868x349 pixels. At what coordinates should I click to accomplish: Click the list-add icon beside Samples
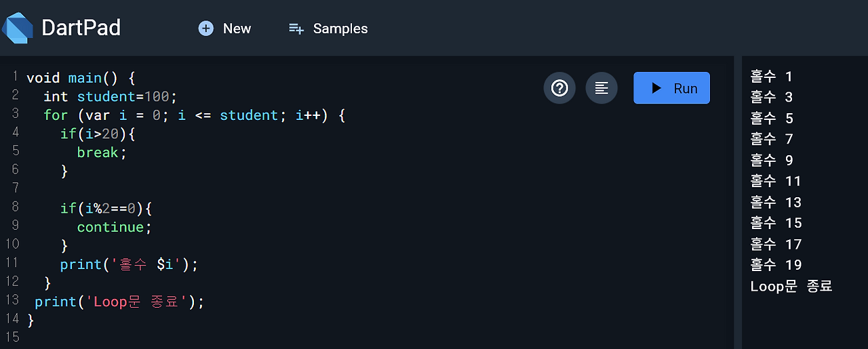coord(296,28)
